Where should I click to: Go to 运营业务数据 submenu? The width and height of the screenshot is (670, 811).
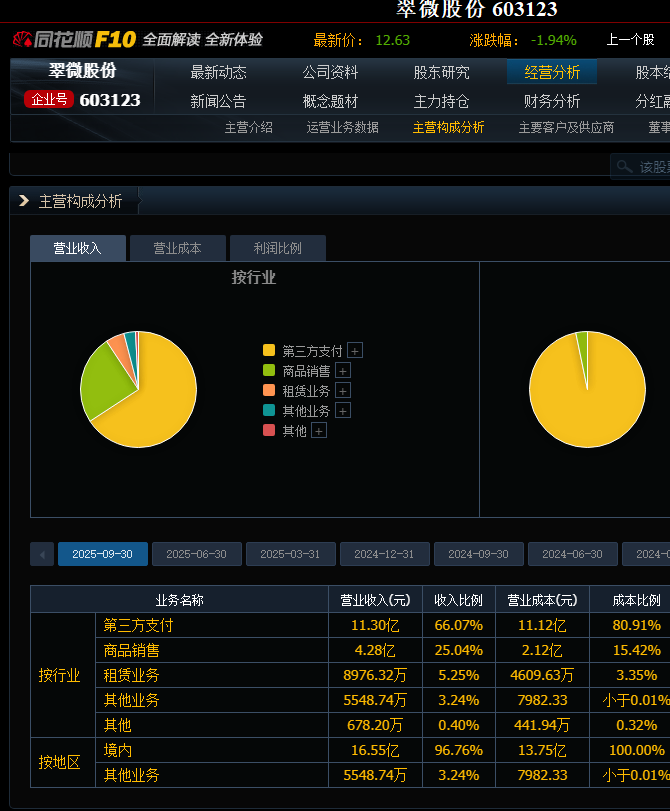tap(343, 128)
